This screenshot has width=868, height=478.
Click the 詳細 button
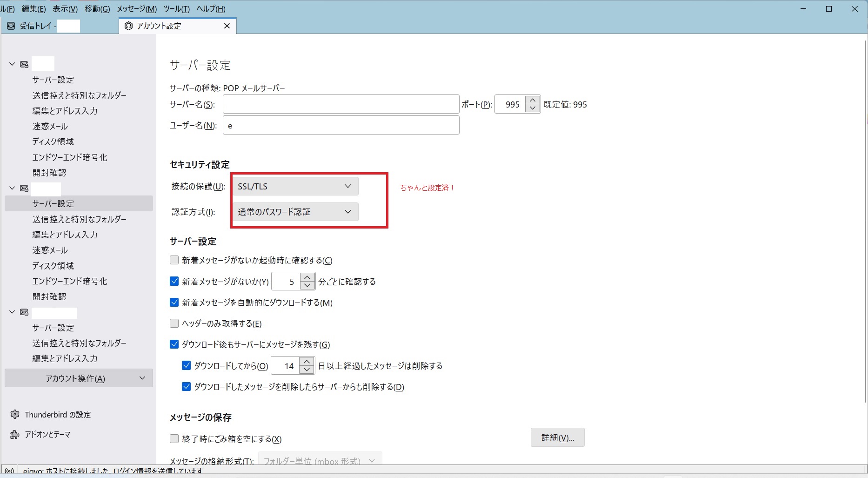coord(557,438)
